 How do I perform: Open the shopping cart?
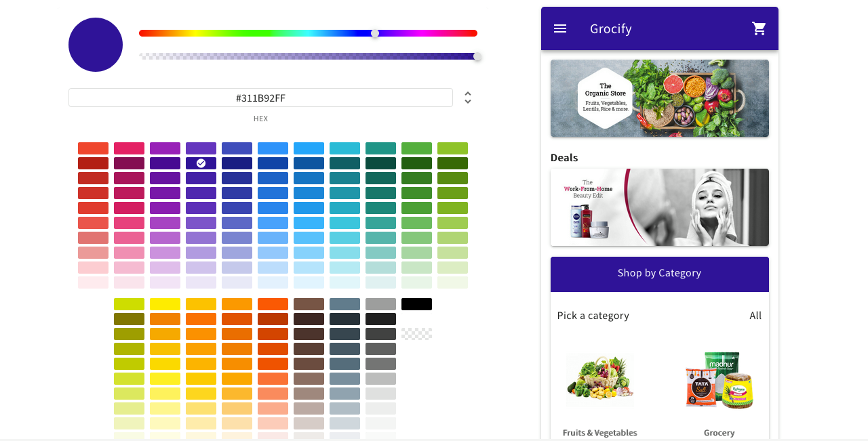tap(759, 28)
